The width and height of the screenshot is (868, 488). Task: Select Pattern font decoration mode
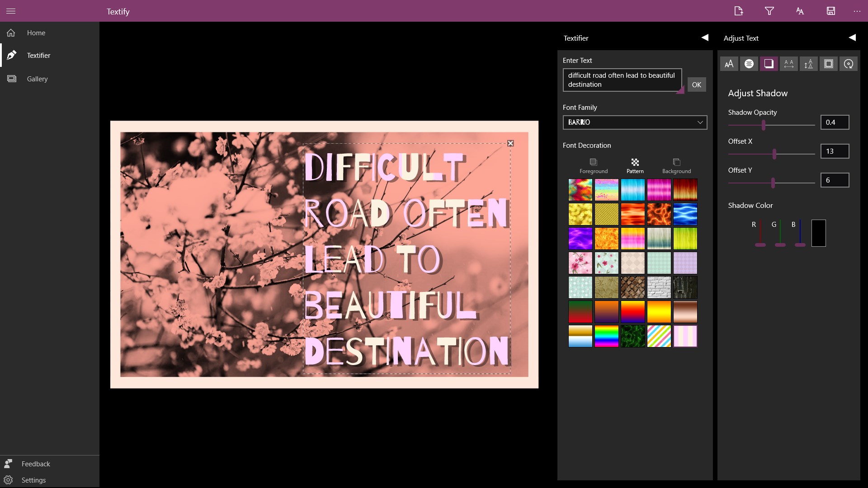[635, 165]
